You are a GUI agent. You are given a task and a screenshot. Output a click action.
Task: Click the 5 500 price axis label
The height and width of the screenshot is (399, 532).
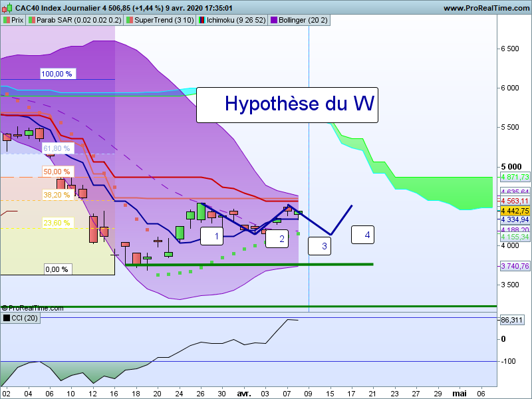tap(510, 127)
